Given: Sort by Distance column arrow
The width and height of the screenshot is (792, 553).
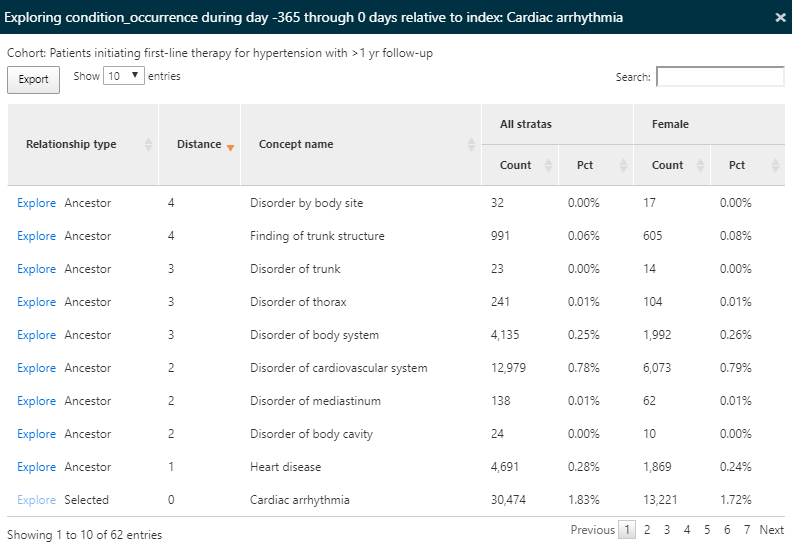Looking at the screenshot, I should (x=230, y=147).
